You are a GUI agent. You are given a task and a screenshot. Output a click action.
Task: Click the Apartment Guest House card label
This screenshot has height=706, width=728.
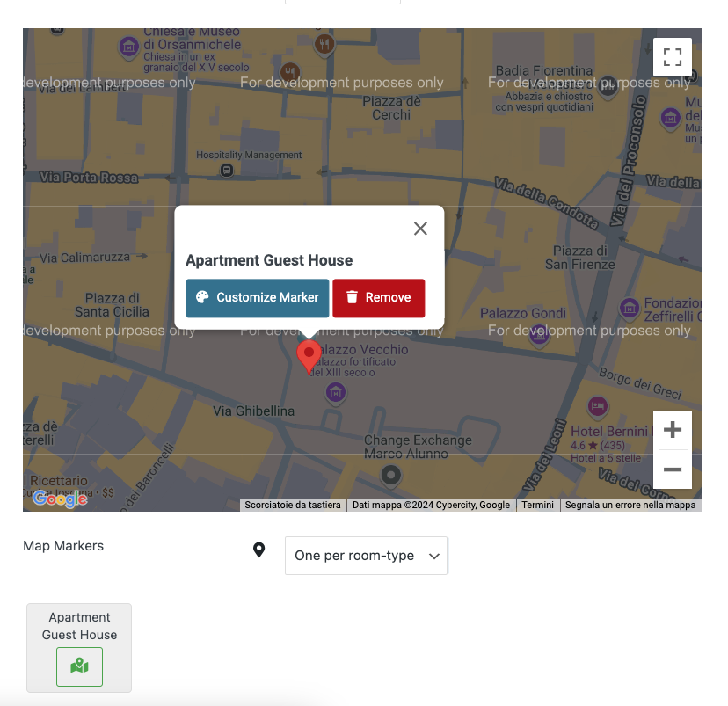pyautogui.click(x=79, y=626)
